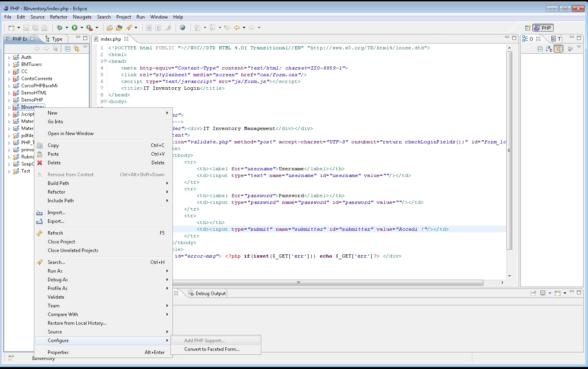The height and width of the screenshot is (369, 588).
Task: Click the alphabetical Sort icon in Outline
Action: (549, 49)
